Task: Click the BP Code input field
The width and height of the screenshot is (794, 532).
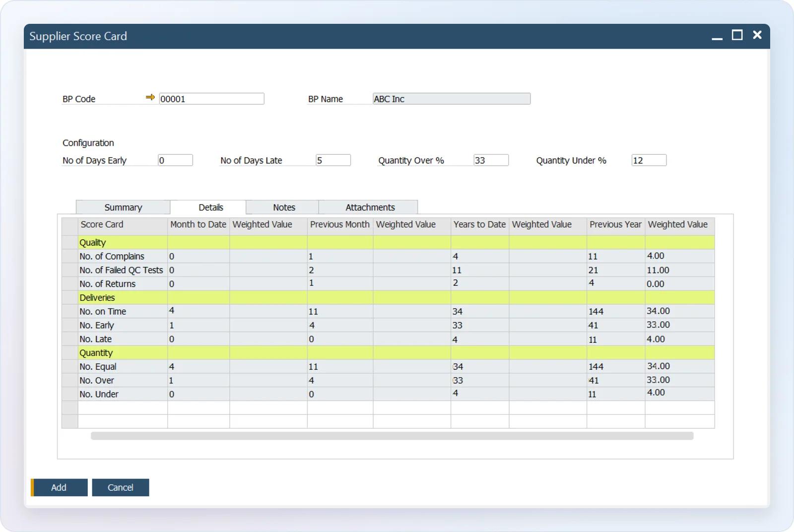Action: [x=211, y=99]
